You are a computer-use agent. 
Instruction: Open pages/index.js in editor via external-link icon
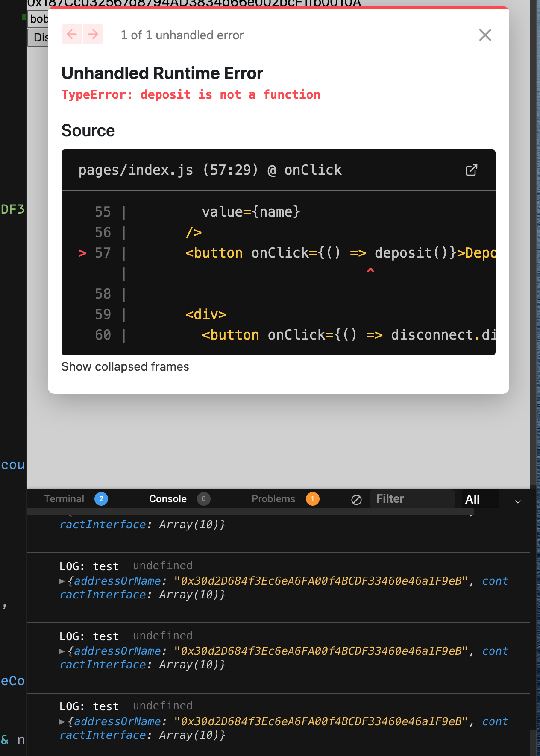coord(471,170)
